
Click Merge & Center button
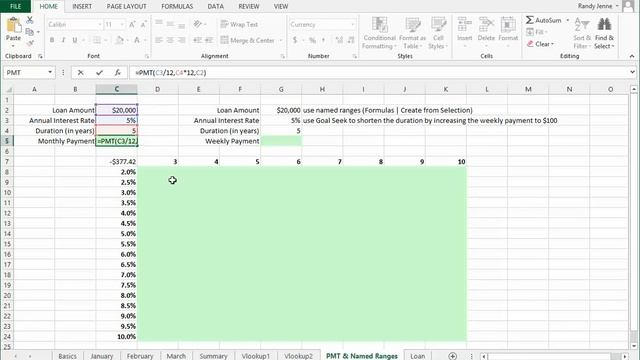point(248,40)
